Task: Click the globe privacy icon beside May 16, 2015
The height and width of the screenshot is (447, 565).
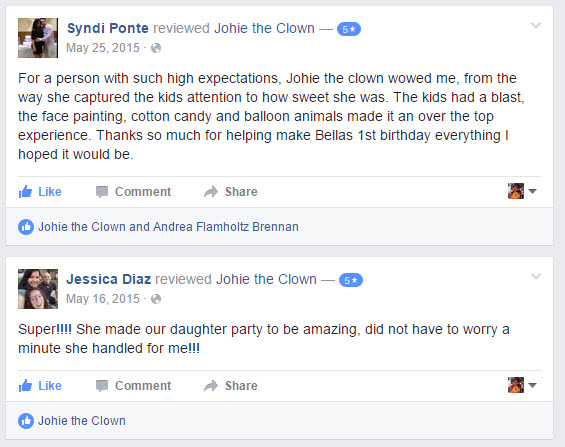Action: 156,299
